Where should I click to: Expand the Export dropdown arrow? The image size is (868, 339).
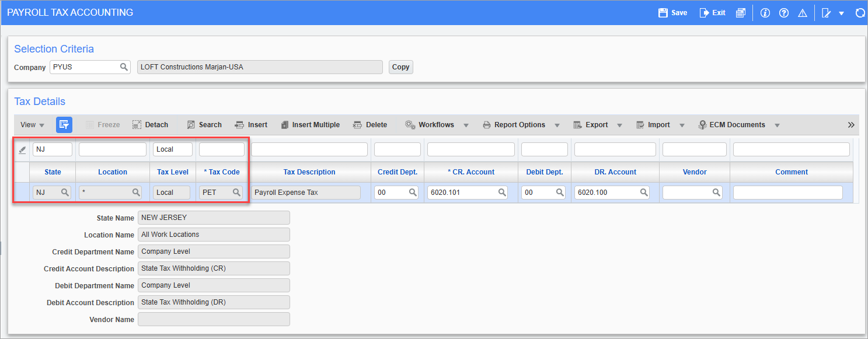(619, 125)
